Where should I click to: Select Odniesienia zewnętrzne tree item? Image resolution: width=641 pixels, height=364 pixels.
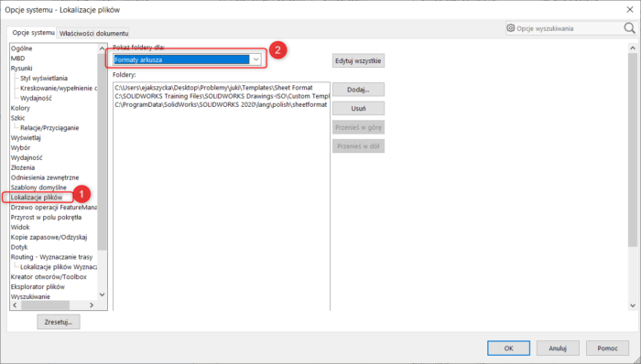click(x=45, y=177)
